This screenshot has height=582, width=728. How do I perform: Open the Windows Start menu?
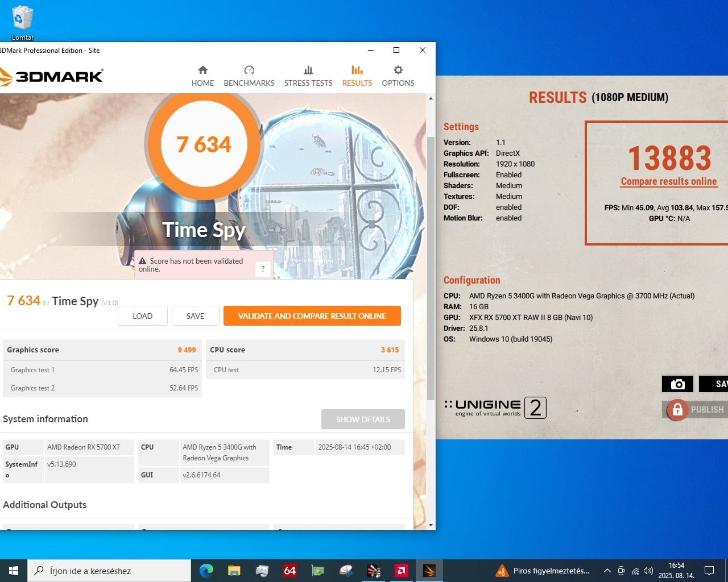point(14,571)
